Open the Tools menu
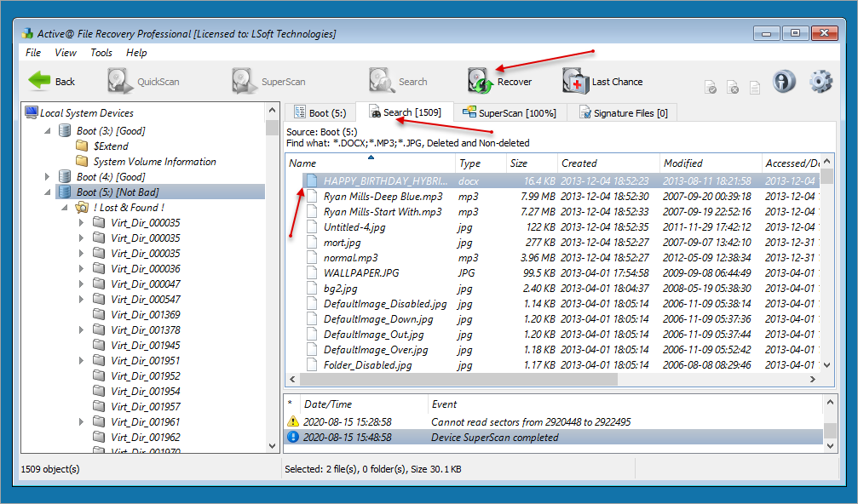 pyautogui.click(x=101, y=53)
